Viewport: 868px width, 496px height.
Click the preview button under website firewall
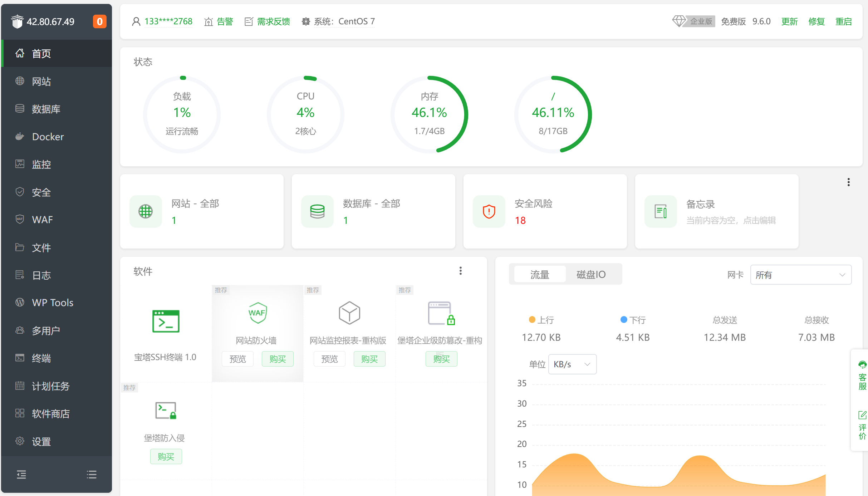237,359
